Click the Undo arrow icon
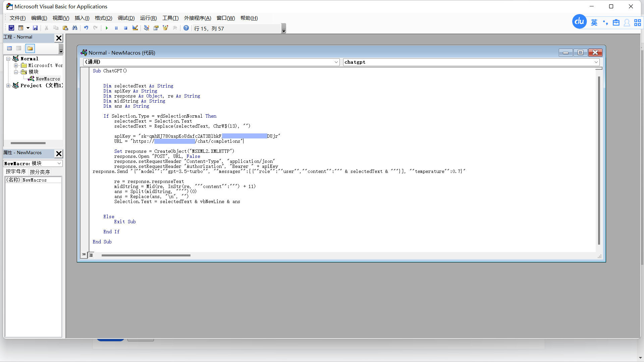The height and width of the screenshot is (362, 644). point(86,28)
